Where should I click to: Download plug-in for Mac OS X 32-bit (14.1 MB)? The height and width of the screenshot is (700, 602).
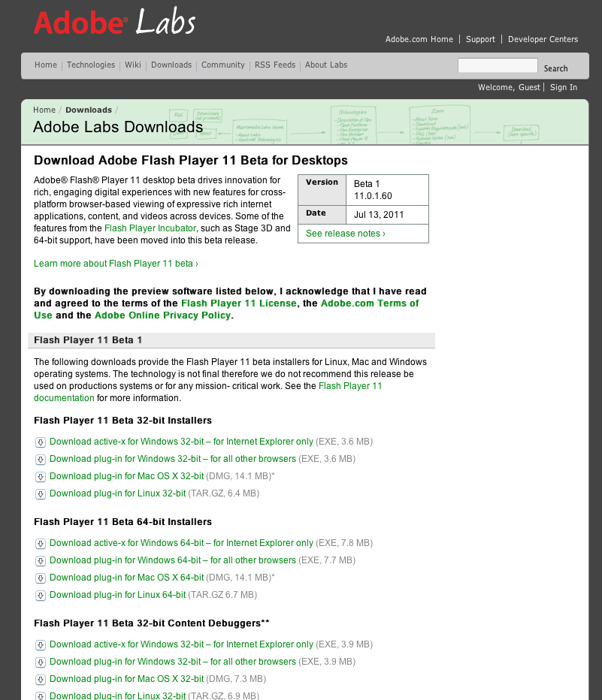pyautogui.click(x=127, y=476)
